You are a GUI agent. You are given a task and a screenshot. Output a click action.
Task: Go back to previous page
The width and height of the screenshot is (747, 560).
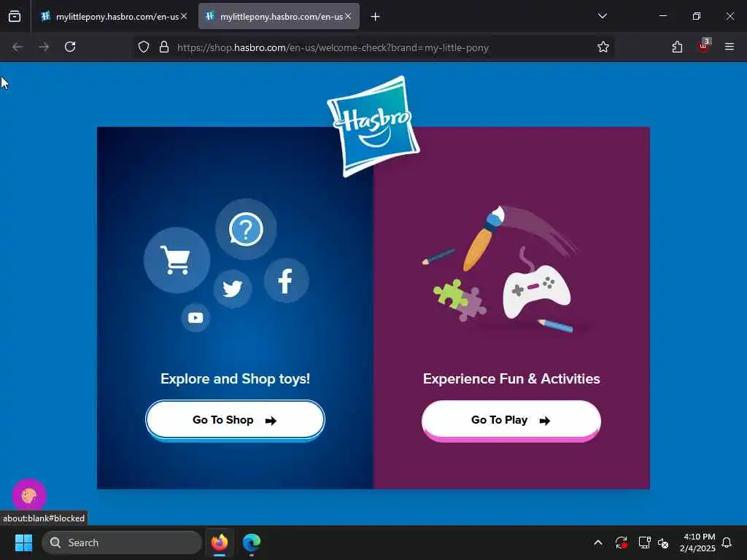(x=18, y=47)
